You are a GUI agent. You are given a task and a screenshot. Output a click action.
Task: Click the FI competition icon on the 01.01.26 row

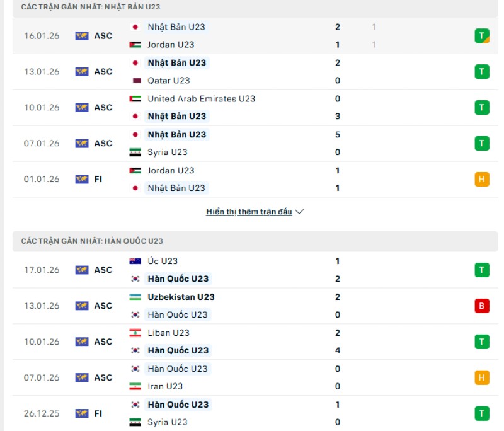click(x=82, y=180)
